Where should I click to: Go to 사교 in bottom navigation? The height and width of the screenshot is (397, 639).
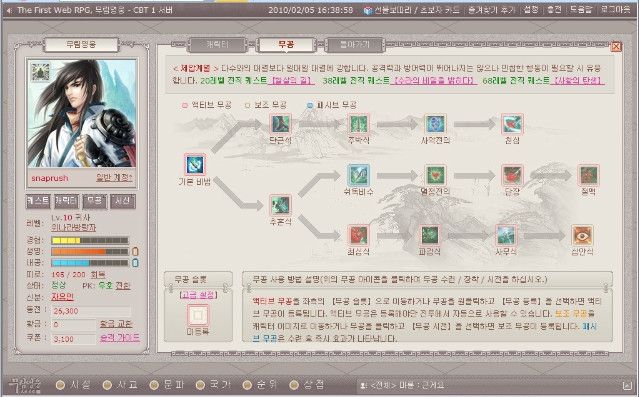click(120, 384)
